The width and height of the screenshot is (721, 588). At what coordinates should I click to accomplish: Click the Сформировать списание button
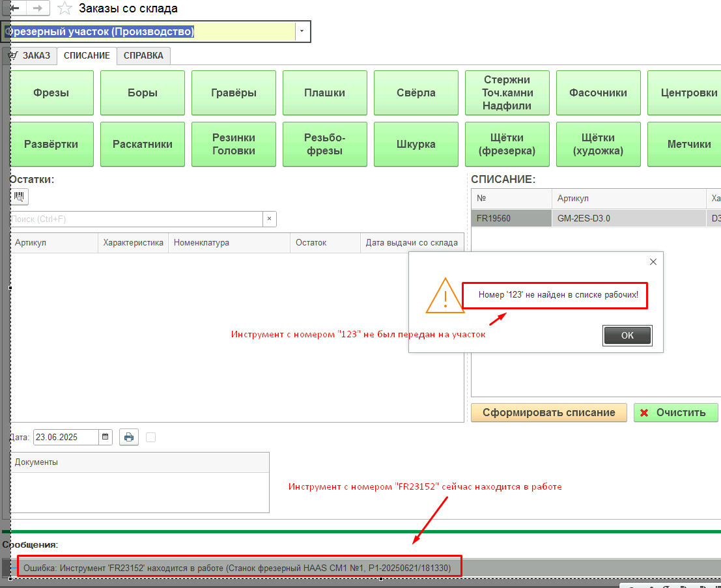point(548,412)
